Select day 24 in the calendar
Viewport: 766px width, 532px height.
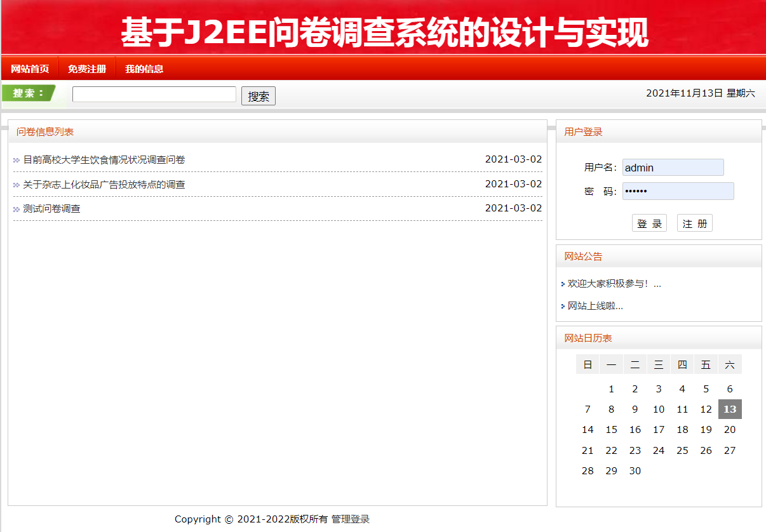pyautogui.click(x=659, y=451)
